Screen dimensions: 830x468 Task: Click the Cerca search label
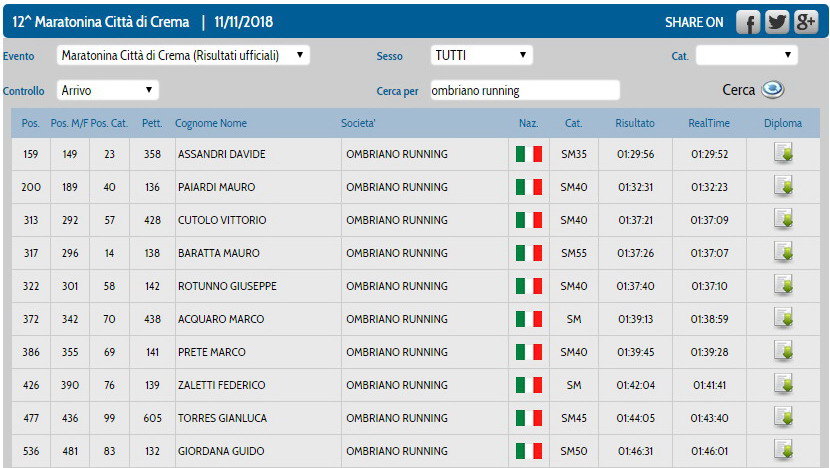[738, 90]
